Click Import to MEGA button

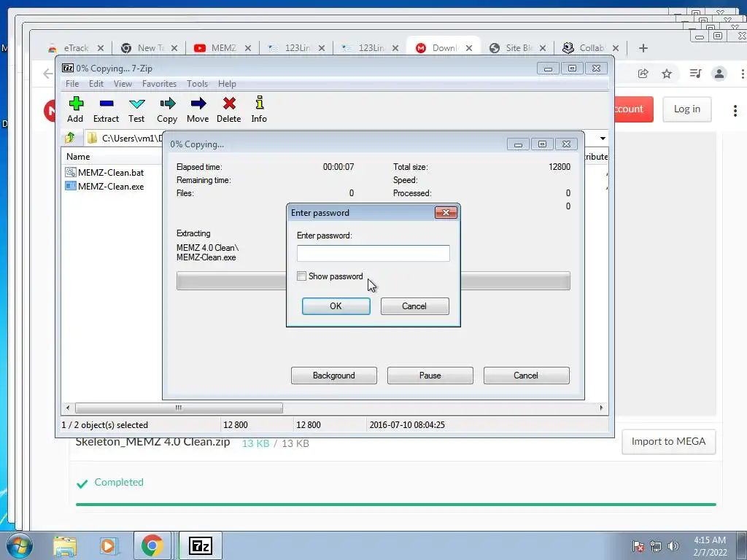[x=668, y=441]
